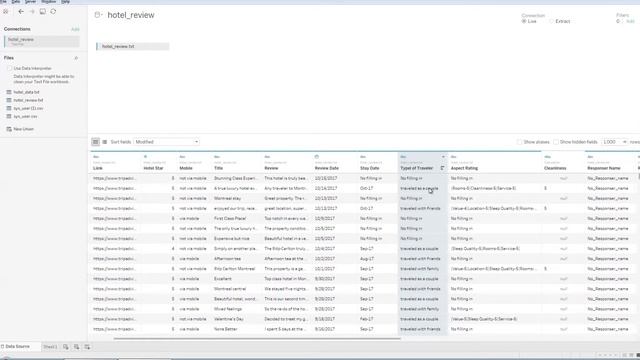Click the save workbook toolbar icon
This screenshot has width=640, height=360.
42,11
